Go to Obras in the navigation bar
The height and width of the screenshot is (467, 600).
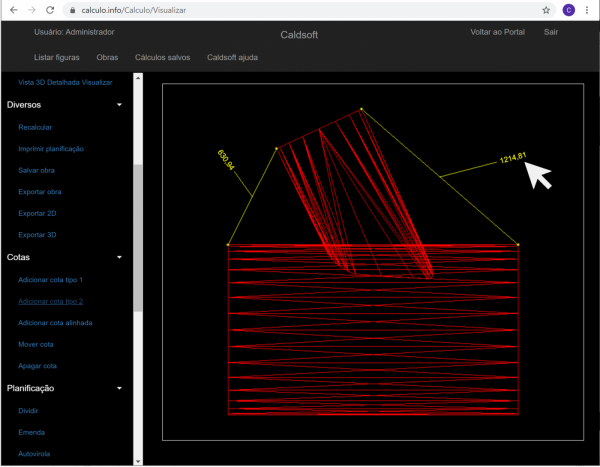pyautogui.click(x=107, y=58)
